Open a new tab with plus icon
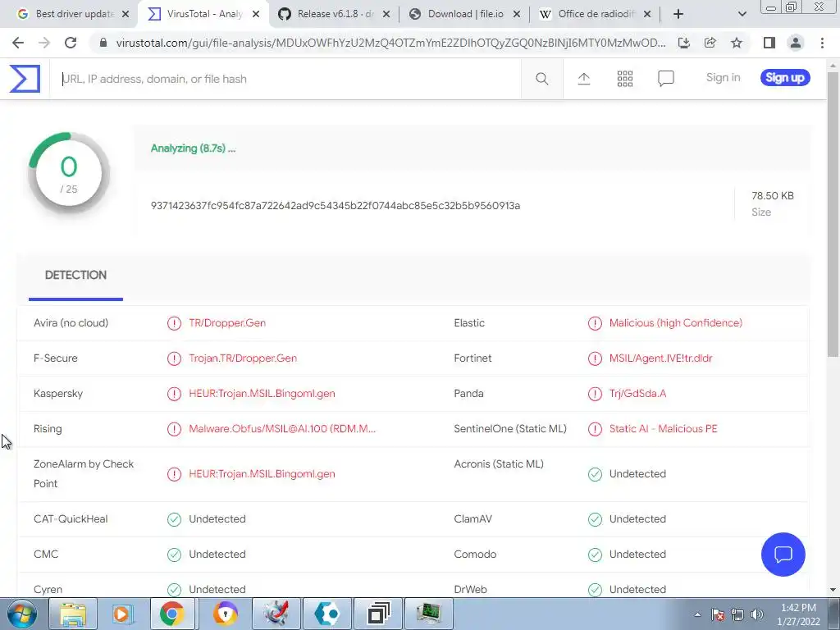840x630 pixels. [678, 14]
